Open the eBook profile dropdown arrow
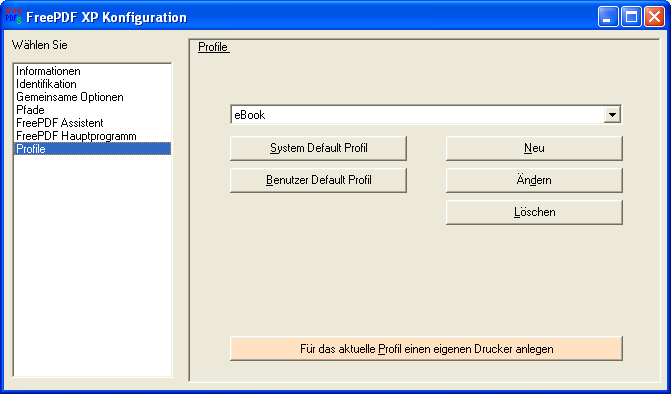Viewport: 671px width, 394px height. point(612,115)
